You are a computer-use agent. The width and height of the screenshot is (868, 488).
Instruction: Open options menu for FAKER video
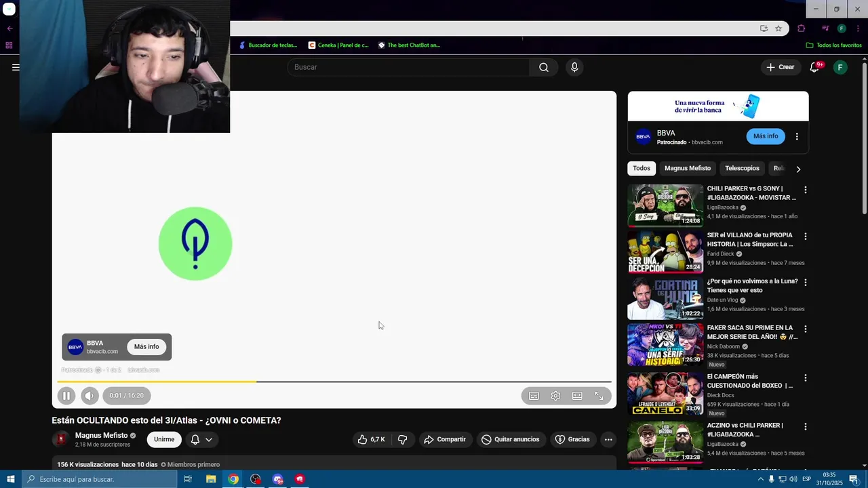click(x=806, y=329)
